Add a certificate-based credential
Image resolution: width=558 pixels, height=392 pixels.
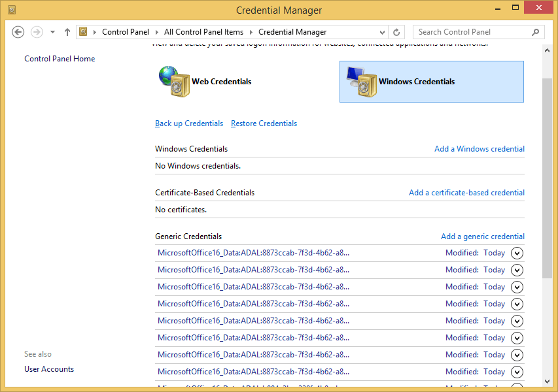click(x=466, y=193)
